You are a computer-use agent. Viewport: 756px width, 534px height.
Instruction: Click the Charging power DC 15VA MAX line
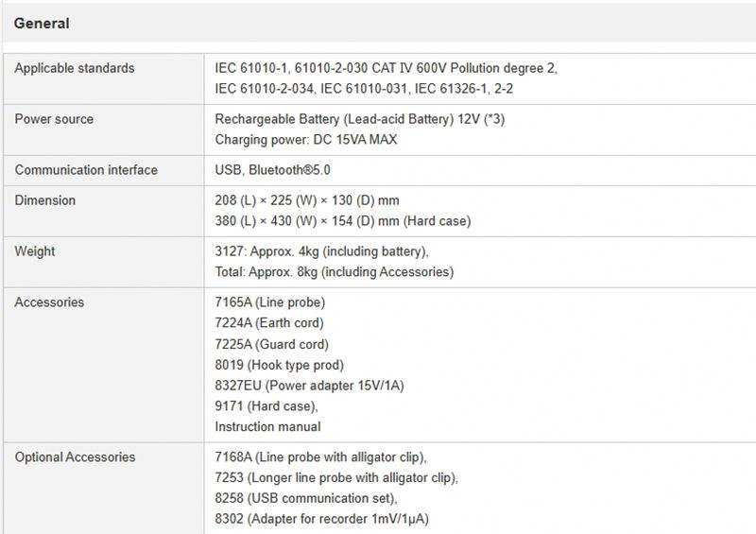(x=306, y=140)
